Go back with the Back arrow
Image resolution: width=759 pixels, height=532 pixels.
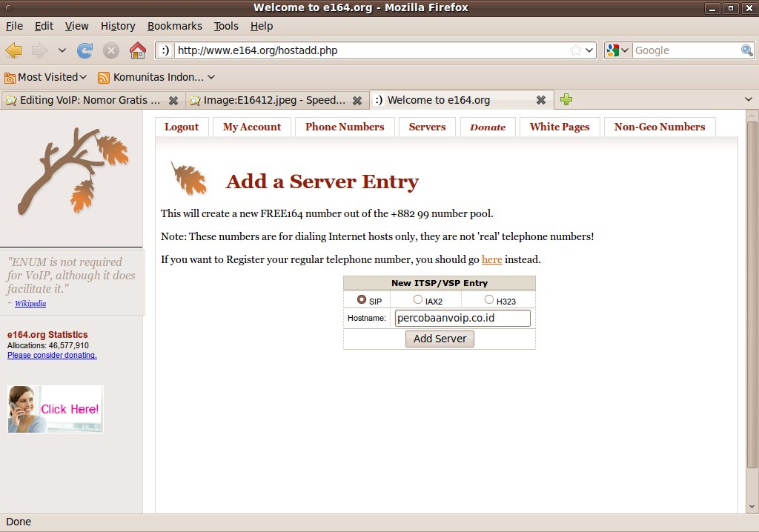[x=13, y=50]
